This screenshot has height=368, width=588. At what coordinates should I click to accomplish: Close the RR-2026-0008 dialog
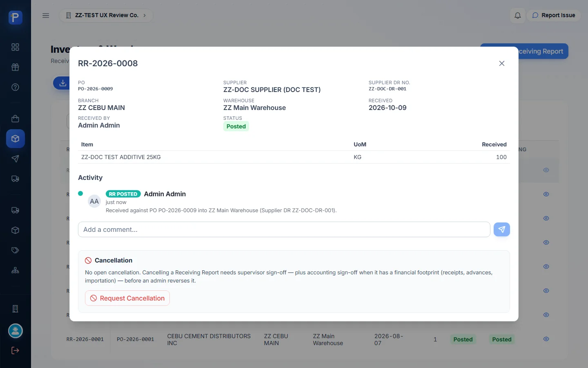tap(502, 63)
